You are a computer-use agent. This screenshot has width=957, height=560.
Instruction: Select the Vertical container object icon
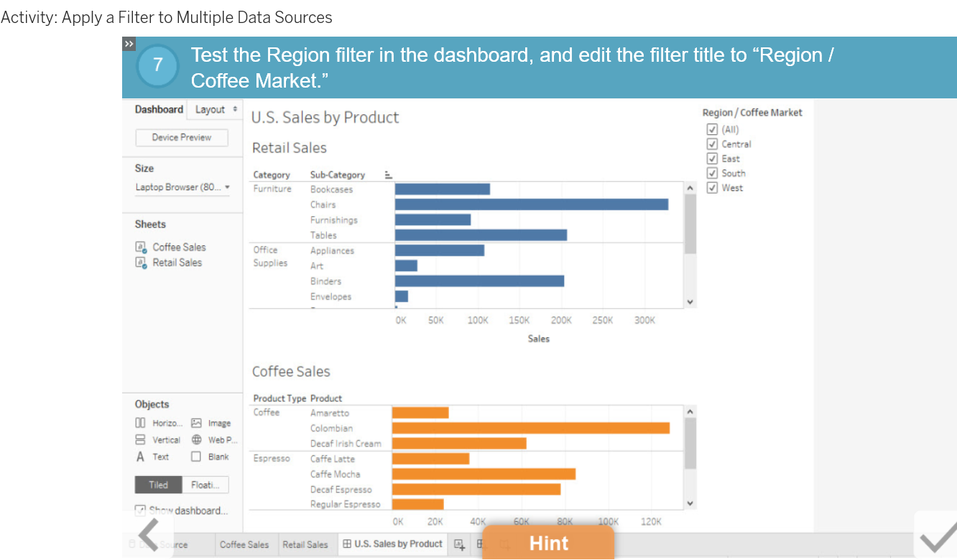click(141, 439)
